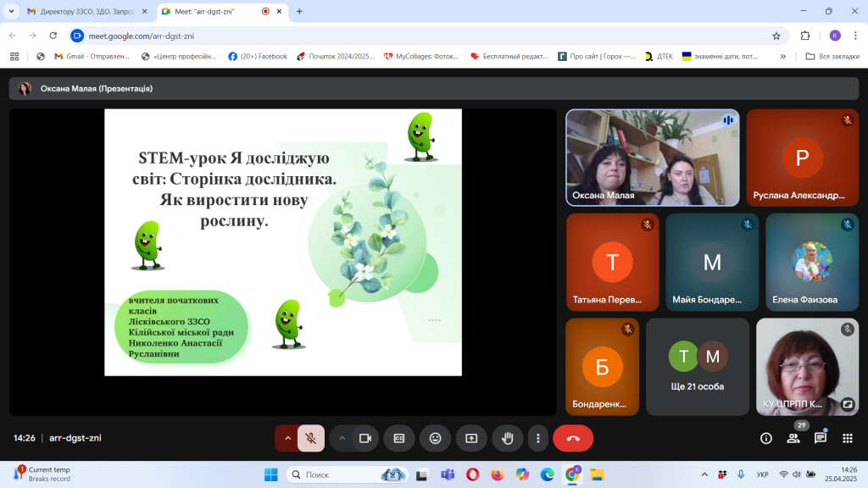Open a new browser tab
The width and height of the screenshot is (868, 488).
coord(299,11)
